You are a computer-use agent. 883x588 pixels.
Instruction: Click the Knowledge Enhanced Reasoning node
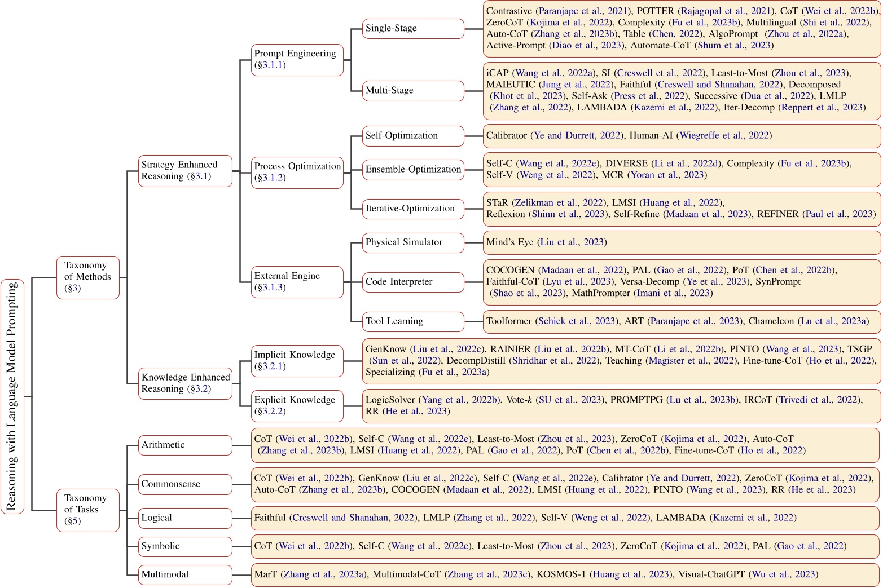[185, 383]
